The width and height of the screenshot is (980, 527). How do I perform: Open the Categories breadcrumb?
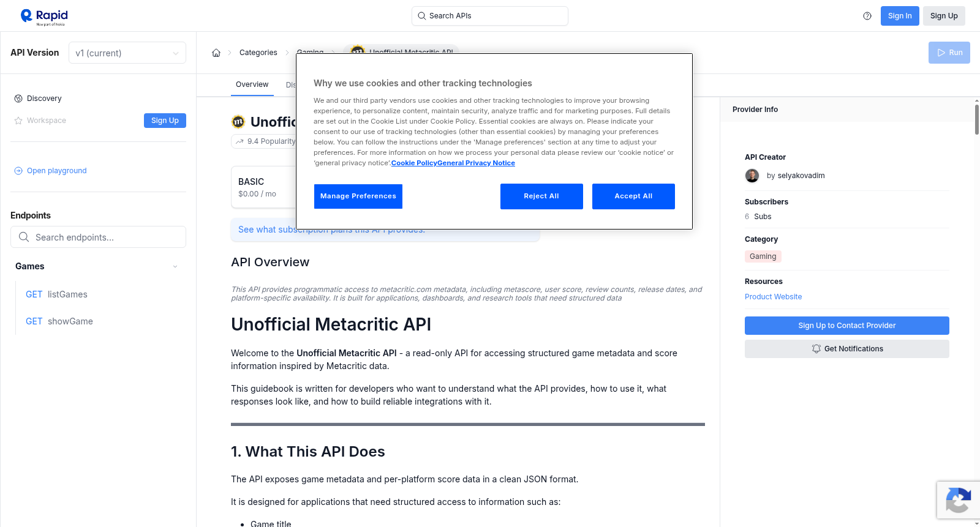point(258,53)
